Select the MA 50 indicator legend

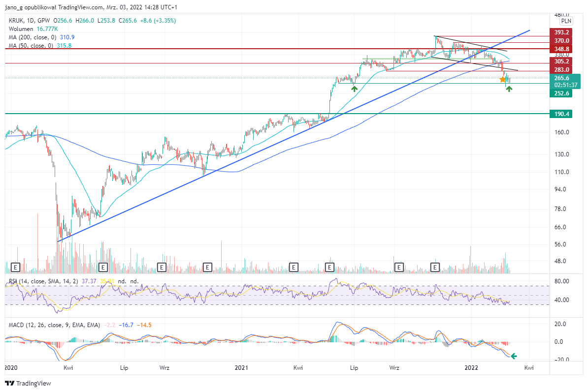click(40, 46)
